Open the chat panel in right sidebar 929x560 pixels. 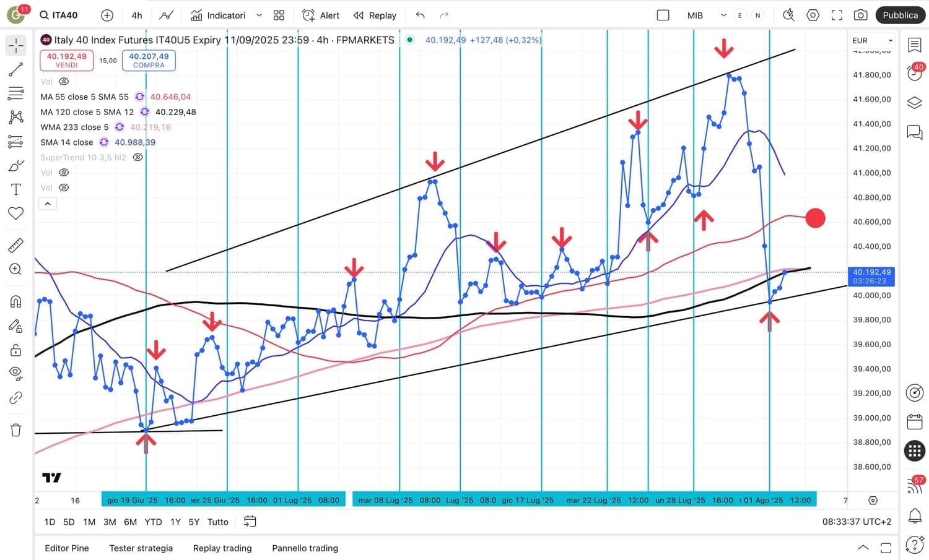pyautogui.click(x=915, y=132)
